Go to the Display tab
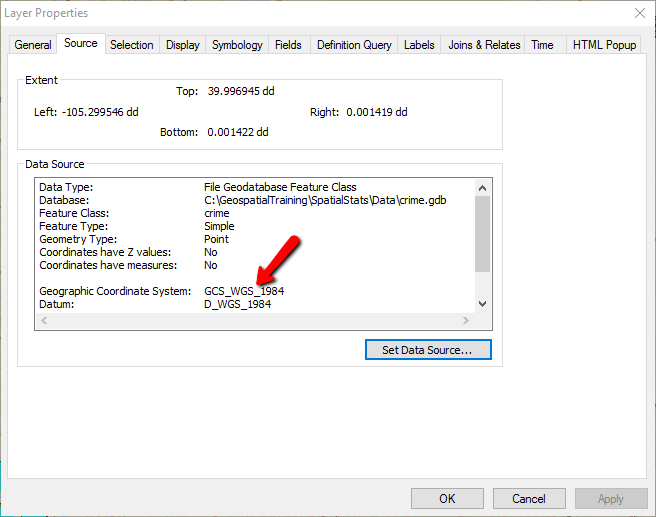This screenshot has width=656, height=517. pyautogui.click(x=182, y=45)
